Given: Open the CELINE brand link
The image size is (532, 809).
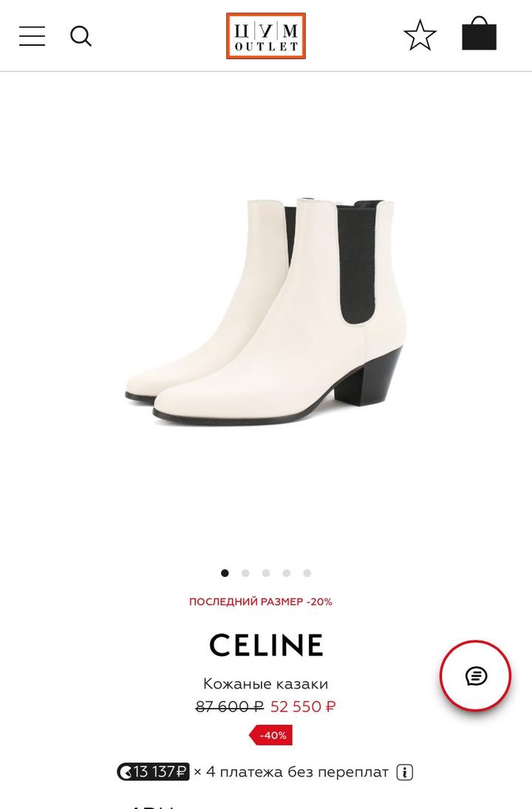Looking at the screenshot, I should coord(266,645).
